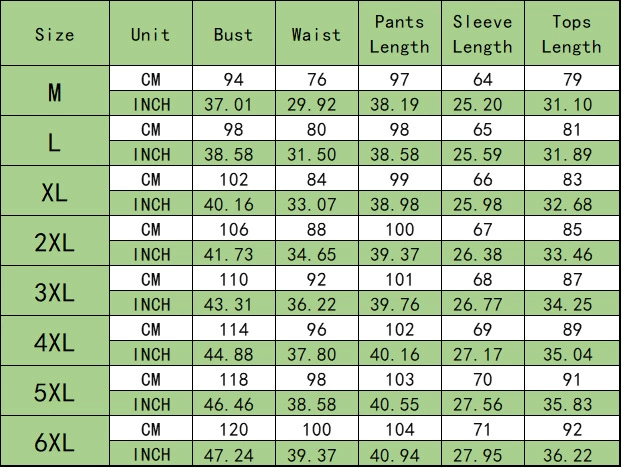Select the 33.07 waist inch value

pos(316,204)
